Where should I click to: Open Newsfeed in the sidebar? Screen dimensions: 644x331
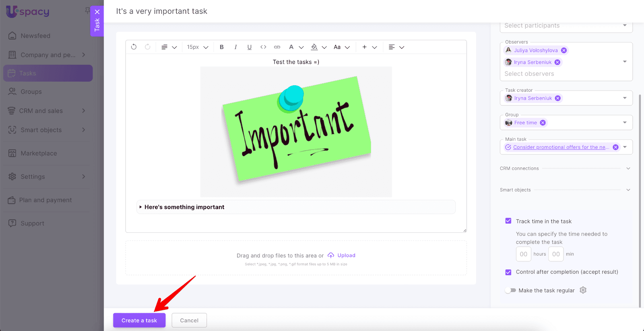35,36
